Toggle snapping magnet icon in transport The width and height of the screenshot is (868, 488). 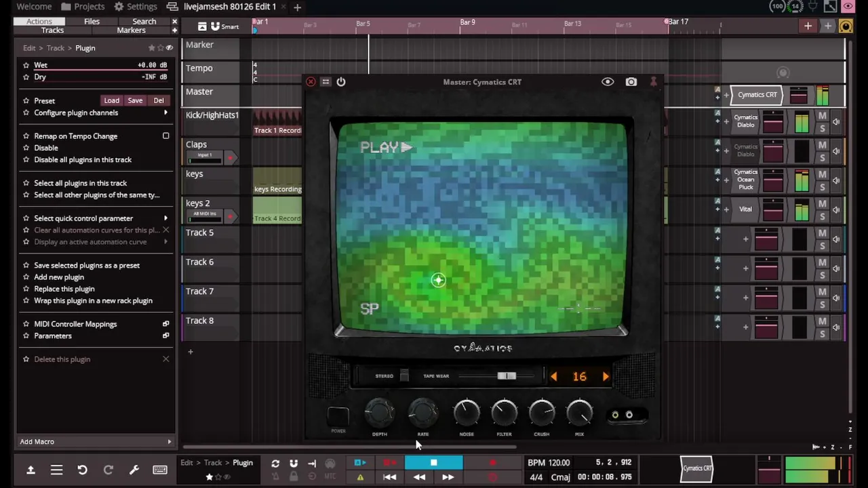point(294,464)
